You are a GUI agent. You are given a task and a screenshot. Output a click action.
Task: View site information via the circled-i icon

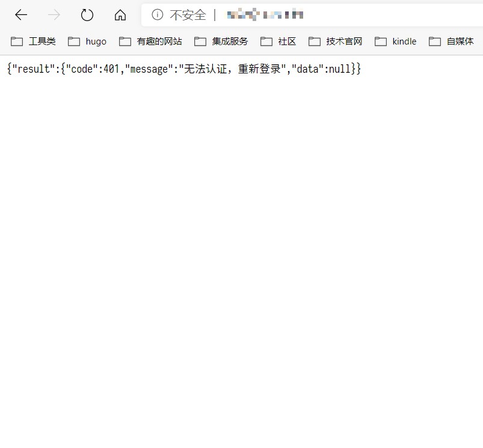pos(157,15)
